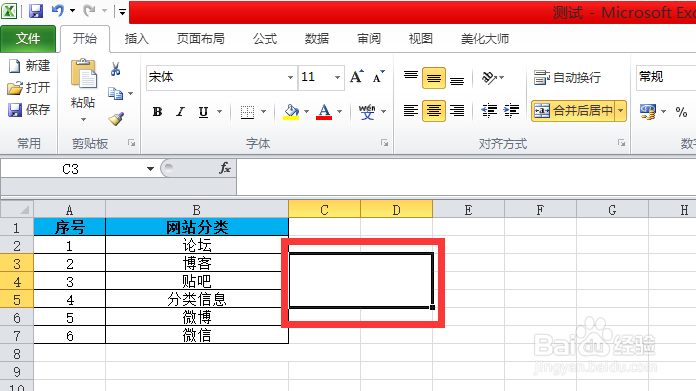Screen dimensions: 696x391
Task: Expand the 合并后居中 dropdown arrow
Action: [x=621, y=111]
